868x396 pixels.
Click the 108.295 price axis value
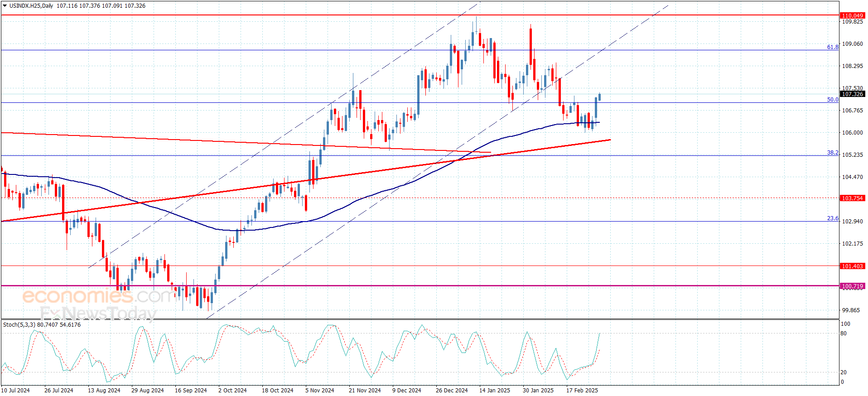coord(852,66)
